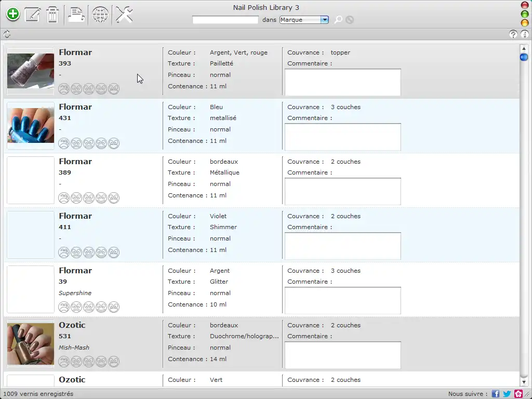
Task: Click the Supershine collection name
Action: point(75,293)
